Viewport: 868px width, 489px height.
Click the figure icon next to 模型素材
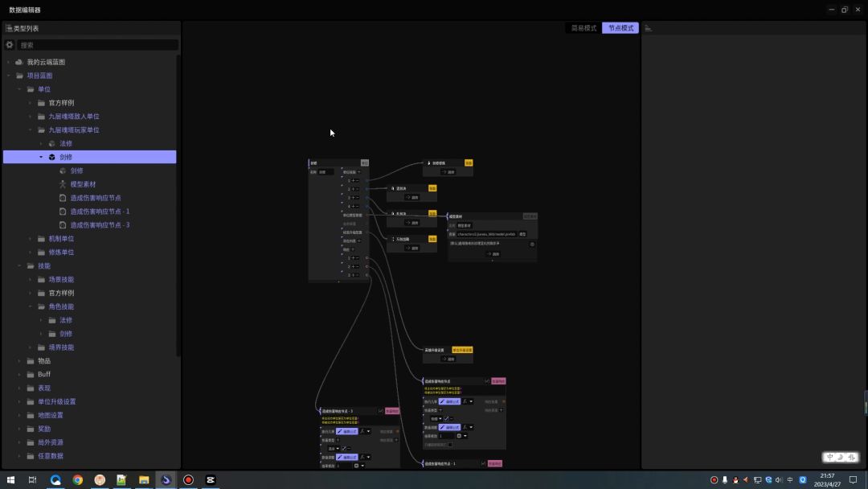click(63, 184)
